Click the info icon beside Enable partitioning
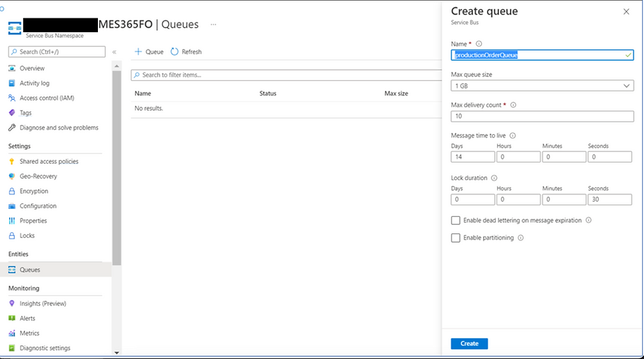 click(520, 237)
